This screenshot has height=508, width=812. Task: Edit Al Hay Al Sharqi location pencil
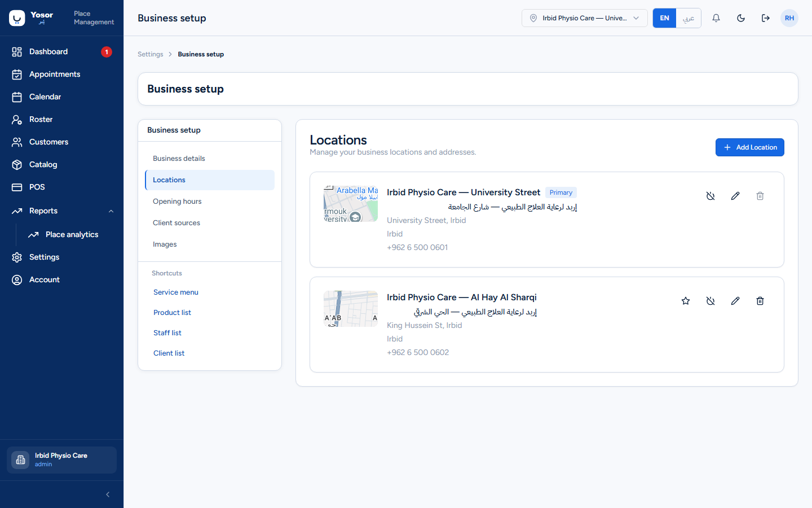(735, 301)
